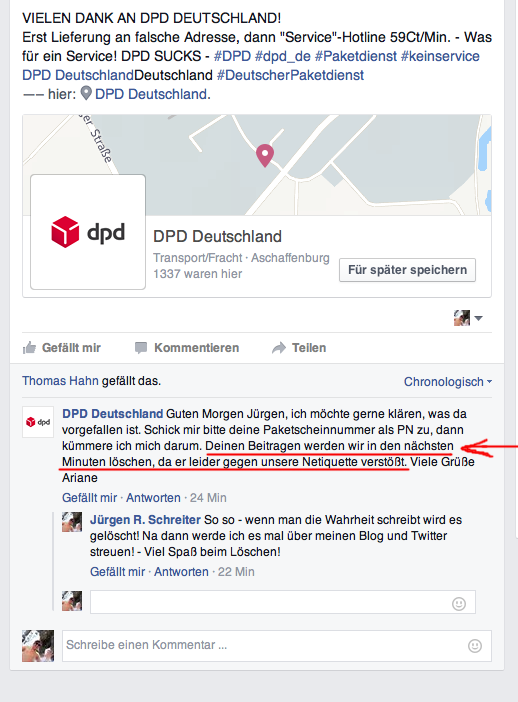Like Jürgen R. Schreiter's reply
Screen dimensions: 518x702
coord(117,572)
